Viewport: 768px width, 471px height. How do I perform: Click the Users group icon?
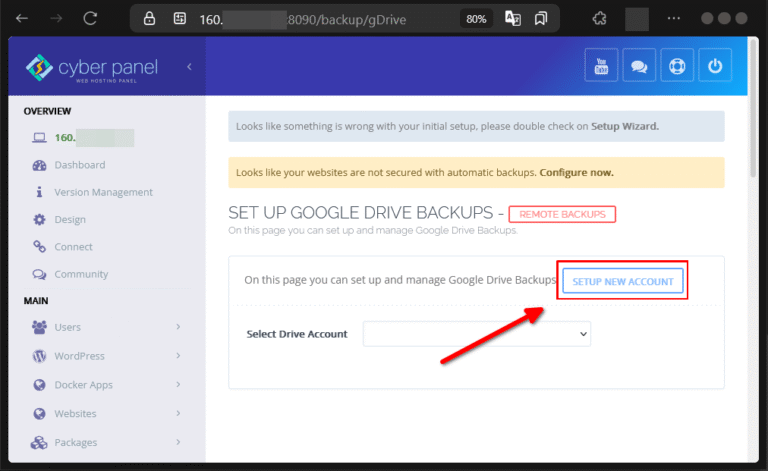pos(39,327)
